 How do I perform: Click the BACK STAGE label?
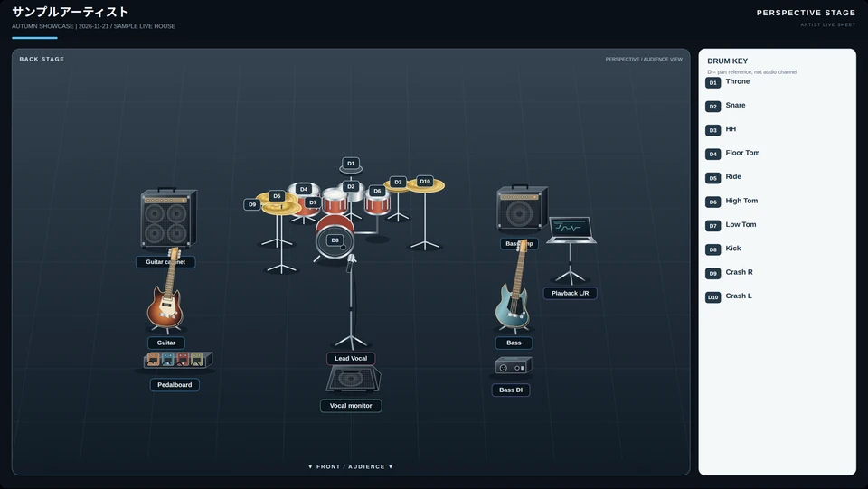42,59
